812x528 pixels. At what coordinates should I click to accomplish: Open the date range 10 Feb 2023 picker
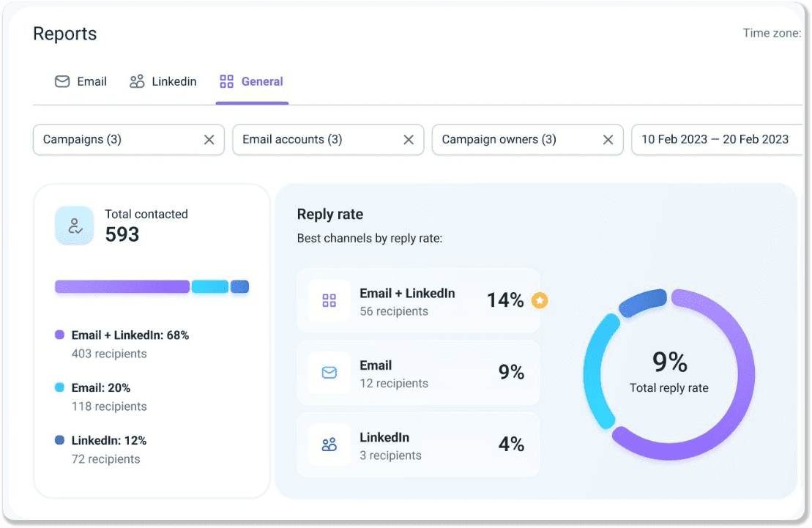(715, 140)
